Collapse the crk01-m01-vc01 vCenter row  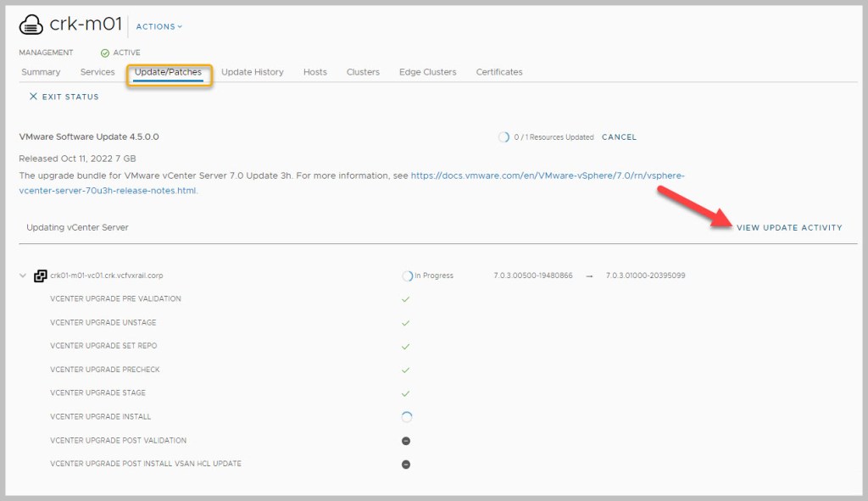point(22,276)
